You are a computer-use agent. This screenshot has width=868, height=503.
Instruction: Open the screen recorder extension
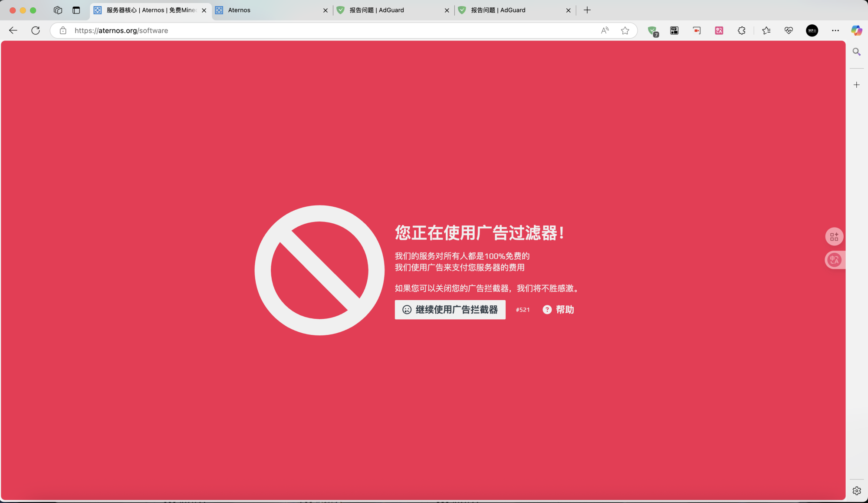coord(697,30)
